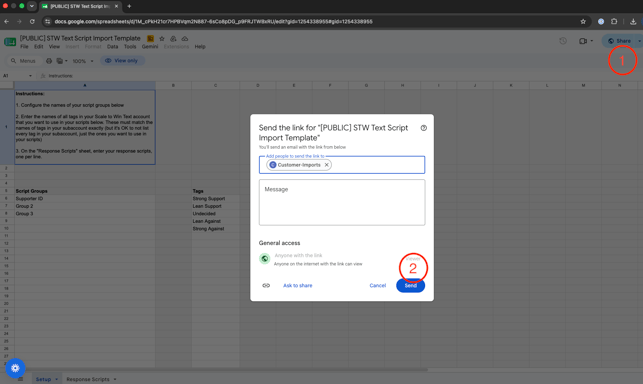
Task: Open the browser extensions puzzle icon
Action: (x=614, y=21)
